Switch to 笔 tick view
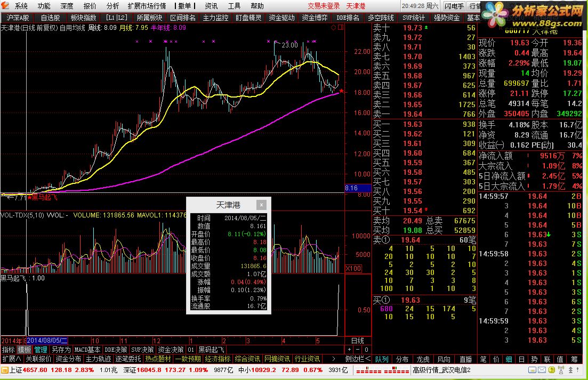 pos(483,359)
